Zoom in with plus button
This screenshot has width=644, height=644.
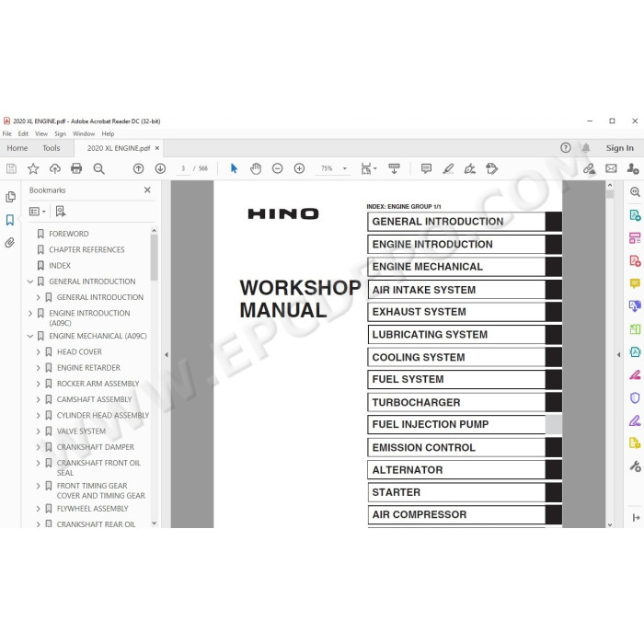coord(299,168)
